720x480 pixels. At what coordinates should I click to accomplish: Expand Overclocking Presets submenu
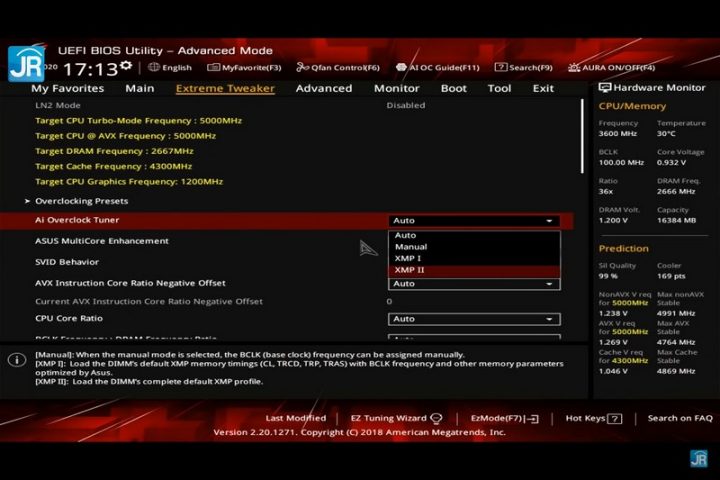[81, 201]
